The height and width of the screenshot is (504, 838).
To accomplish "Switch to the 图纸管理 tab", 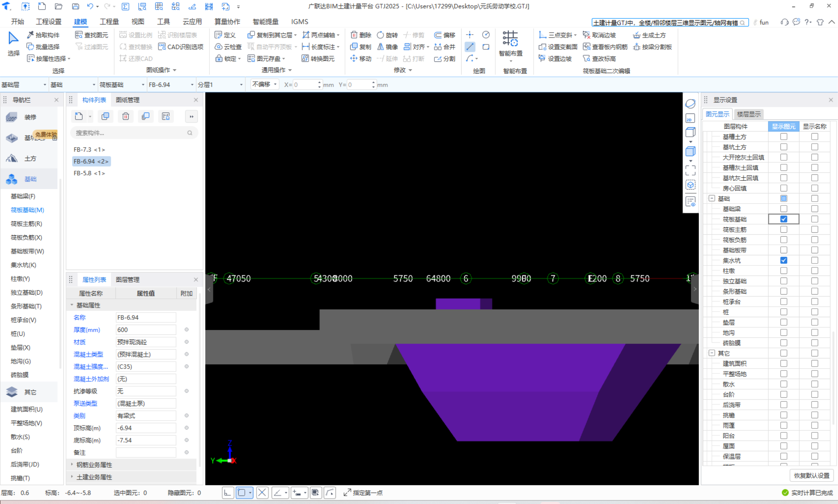I will click(127, 100).
